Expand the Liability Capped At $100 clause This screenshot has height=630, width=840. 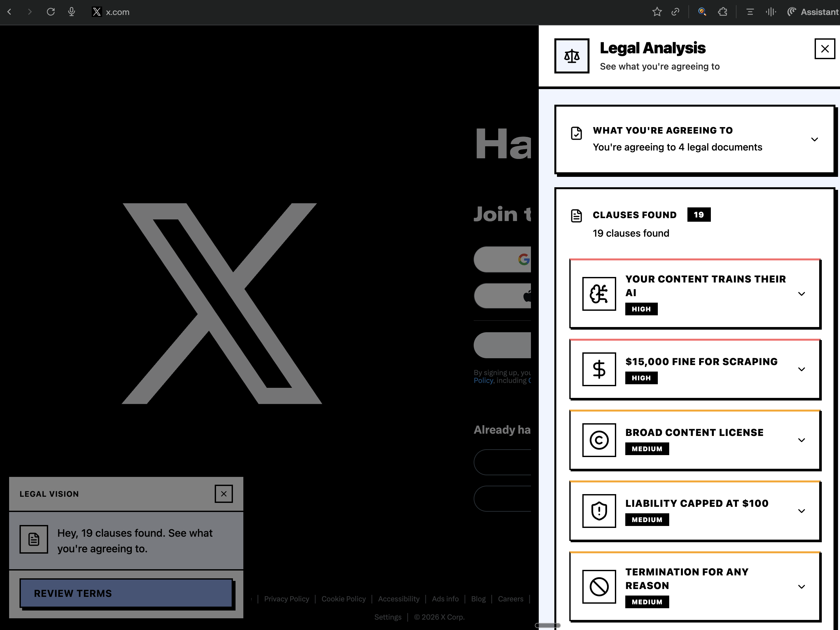801,511
